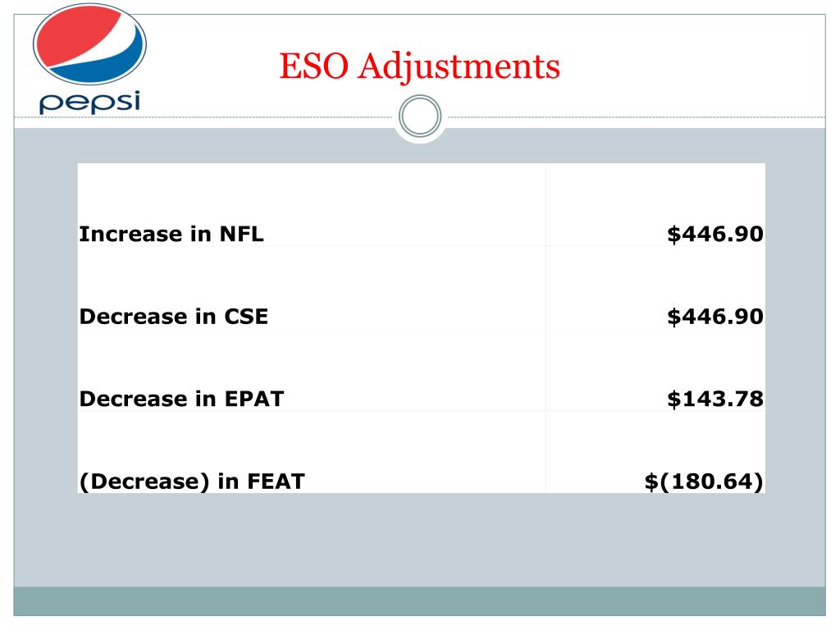Viewport: 840px width, 630px height.
Task: Click the dotted divider line right of circle
Action: pos(637,116)
